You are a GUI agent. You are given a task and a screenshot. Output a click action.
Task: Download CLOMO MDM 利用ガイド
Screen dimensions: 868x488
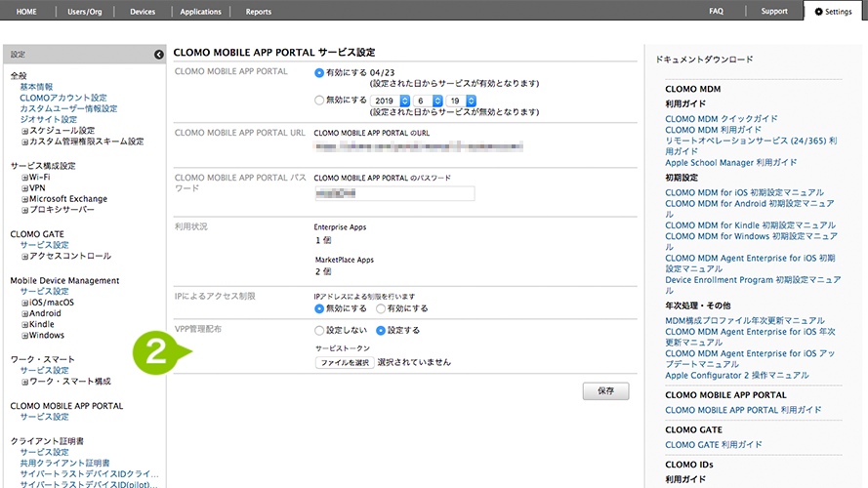coord(713,130)
